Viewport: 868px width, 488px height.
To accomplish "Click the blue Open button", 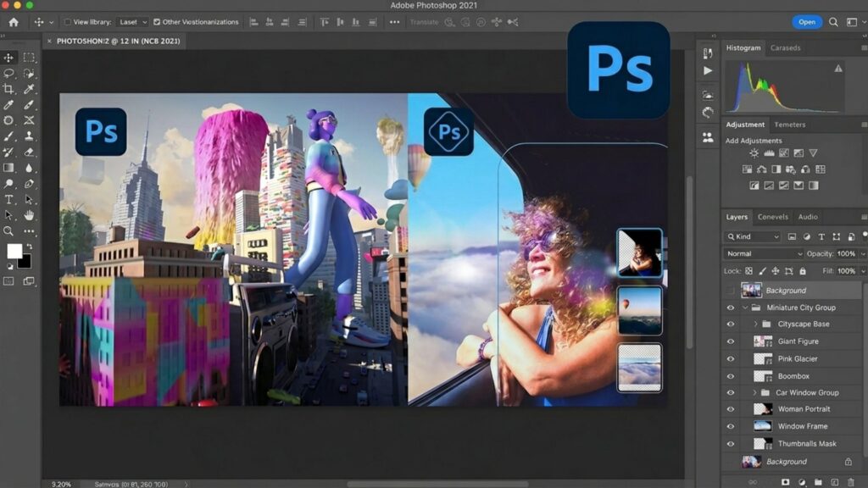I will tap(807, 22).
